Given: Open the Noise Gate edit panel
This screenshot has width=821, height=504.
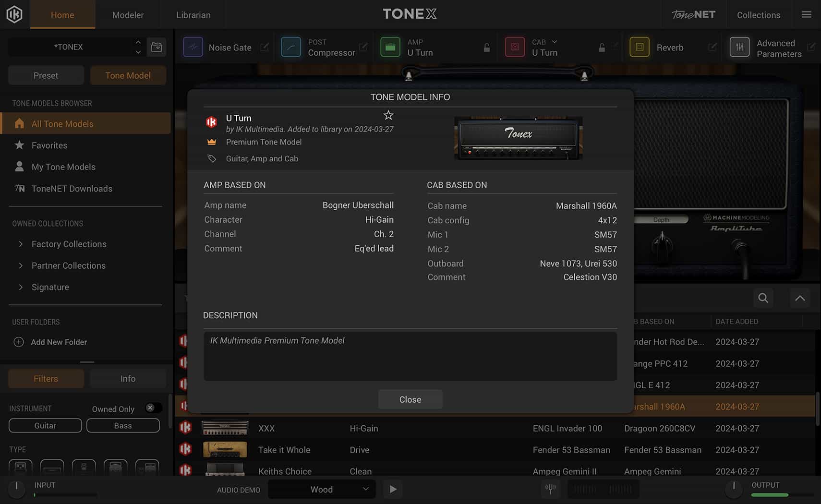Looking at the screenshot, I should (x=265, y=47).
